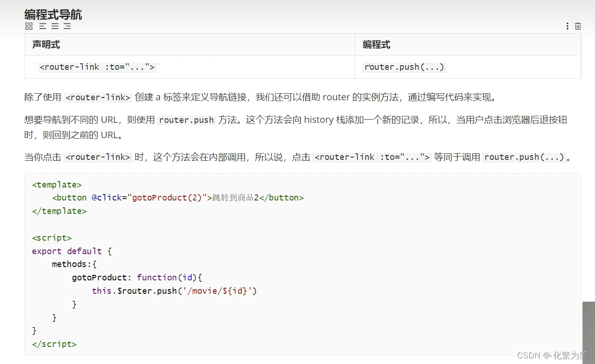Viewport: 595px width, 364px height.
Task: Click the router.push(...) table cell
Action: 468,67
